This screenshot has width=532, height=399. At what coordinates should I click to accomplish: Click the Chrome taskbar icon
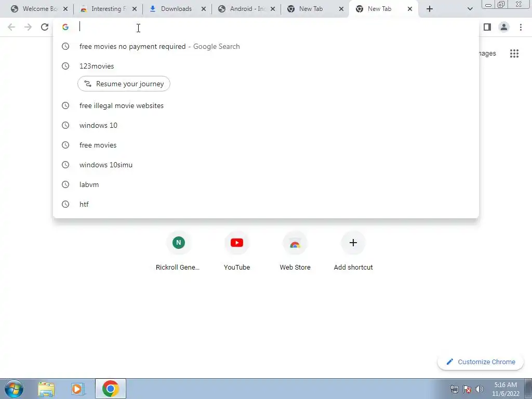[x=110, y=389]
